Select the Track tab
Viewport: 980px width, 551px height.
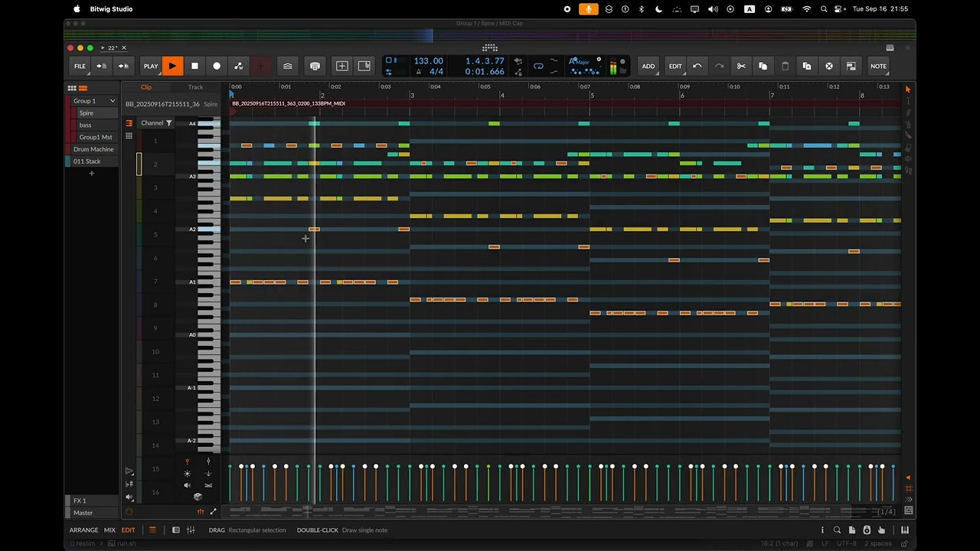pos(196,87)
